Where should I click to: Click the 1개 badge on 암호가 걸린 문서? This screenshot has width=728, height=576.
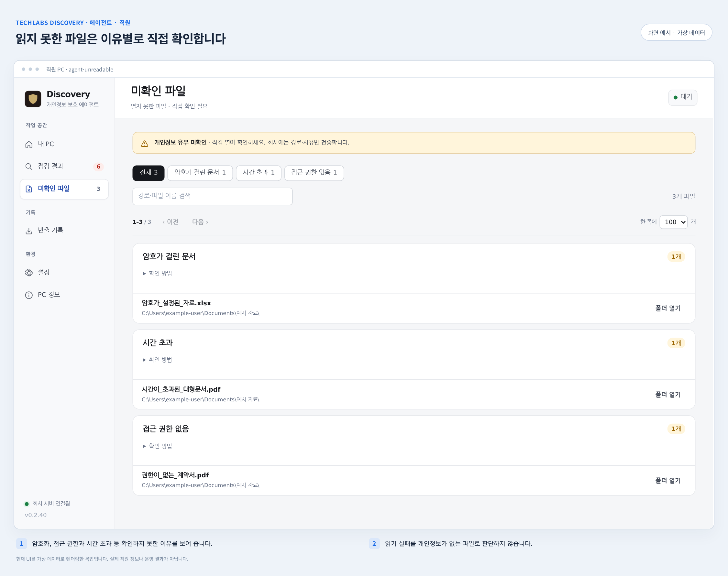point(676,257)
